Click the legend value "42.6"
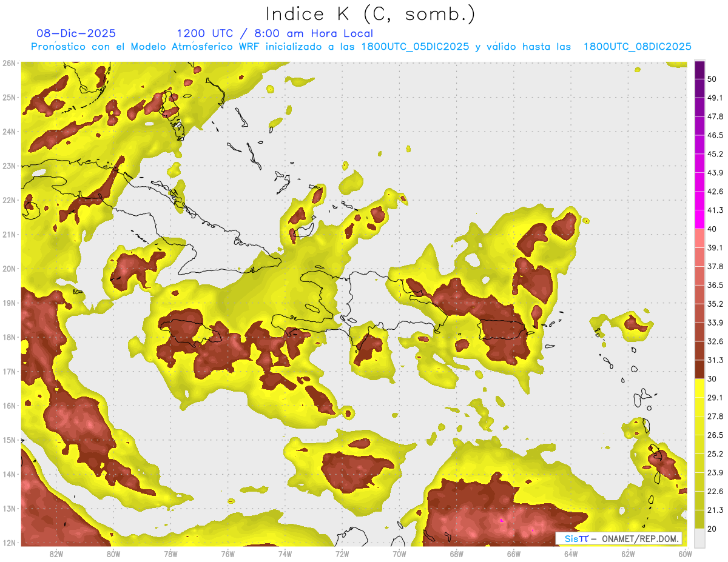The height and width of the screenshot is (562, 728). click(715, 192)
